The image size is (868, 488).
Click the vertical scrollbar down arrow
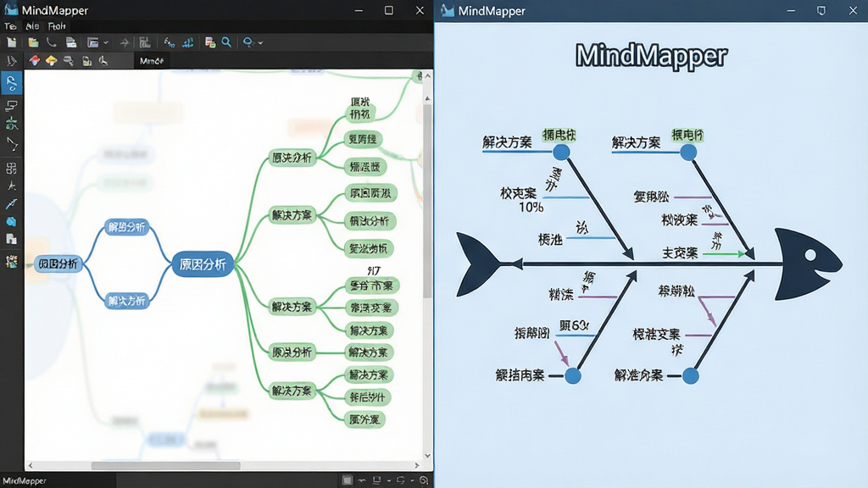click(x=427, y=456)
